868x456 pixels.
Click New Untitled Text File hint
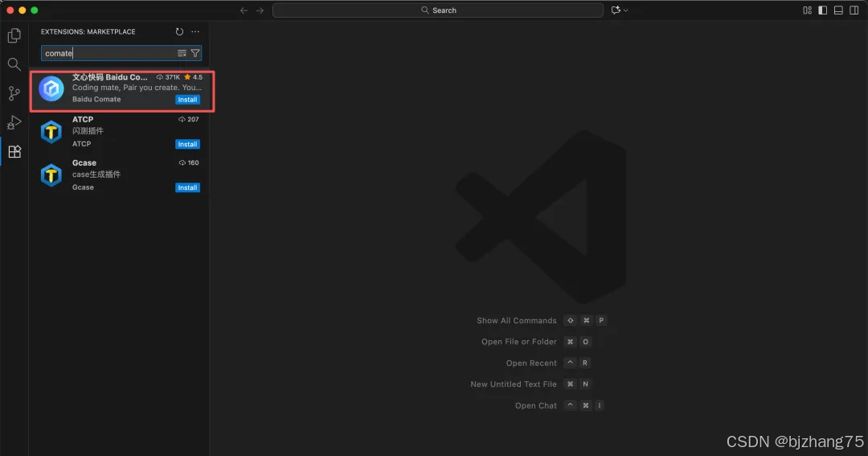[513, 384]
